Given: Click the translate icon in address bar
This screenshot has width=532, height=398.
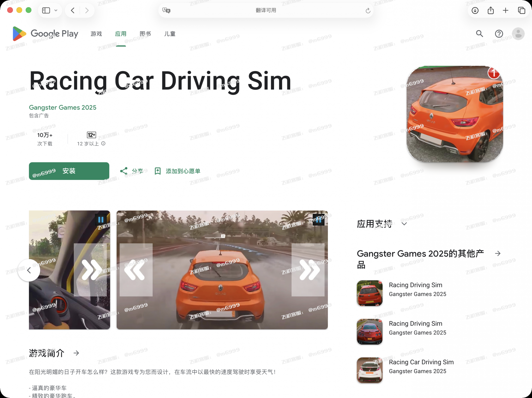Looking at the screenshot, I should [166, 10].
